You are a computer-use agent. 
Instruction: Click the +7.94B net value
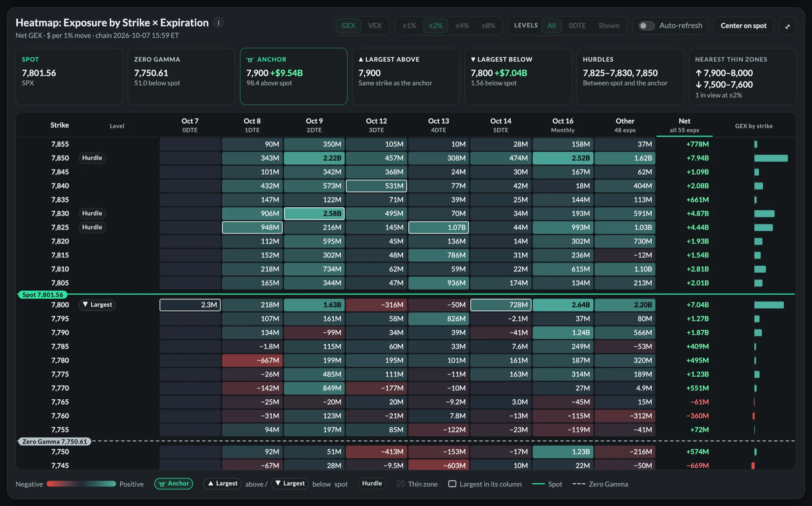pyautogui.click(x=698, y=158)
